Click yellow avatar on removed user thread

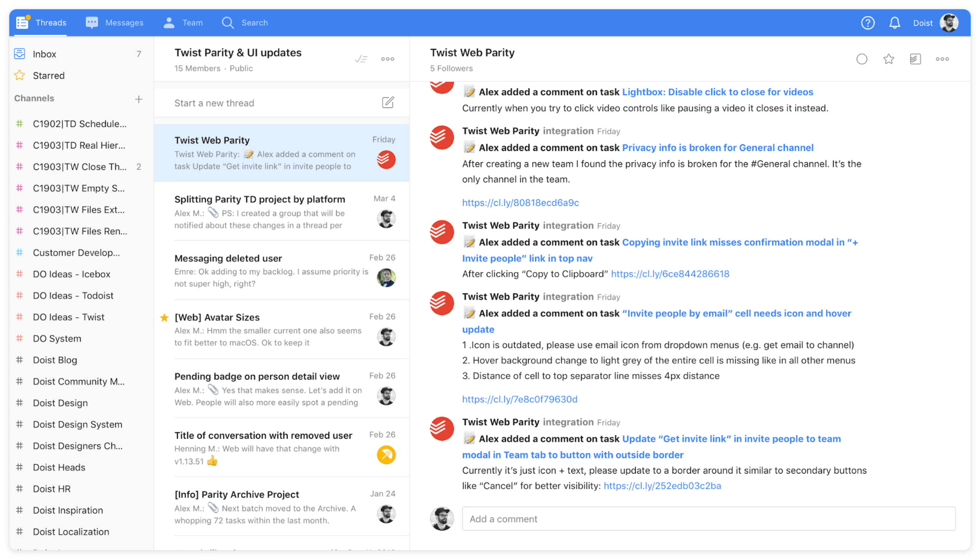(x=386, y=455)
